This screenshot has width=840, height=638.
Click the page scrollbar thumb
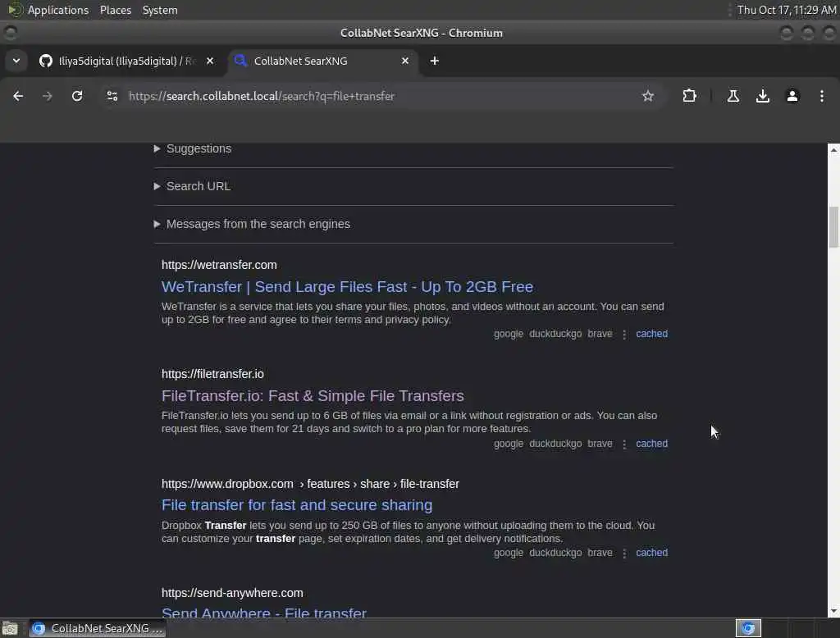tap(833, 227)
